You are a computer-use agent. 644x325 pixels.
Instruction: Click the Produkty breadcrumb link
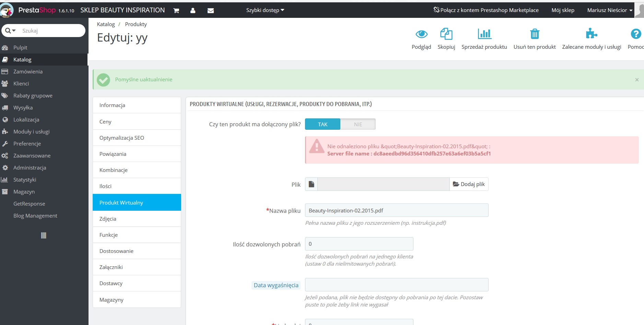pyautogui.click(x=136, y=24)
